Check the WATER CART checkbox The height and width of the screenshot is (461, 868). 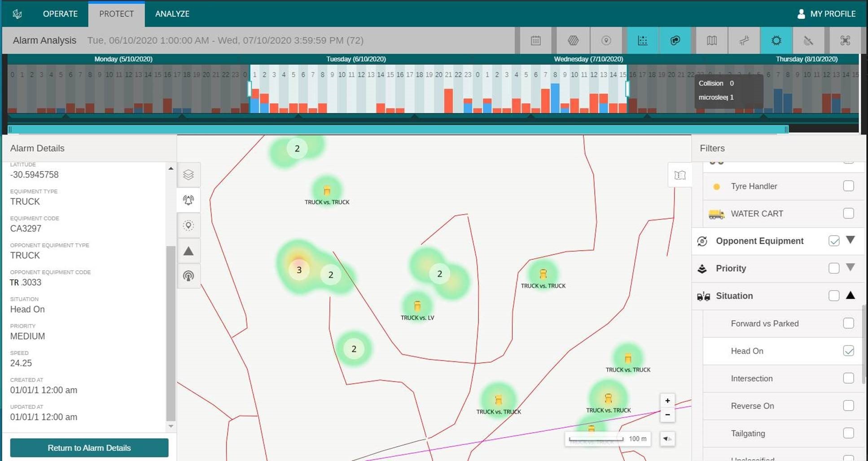click(x=848, y=213)
